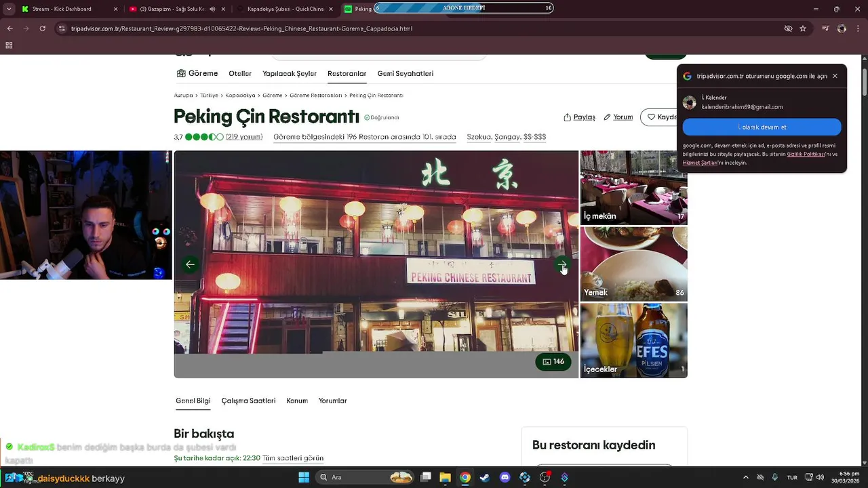Image resolution: width=868 pixels, height=488 pixels.
Task: Bookmark this page with star icon
Action: tap(803, 28)
